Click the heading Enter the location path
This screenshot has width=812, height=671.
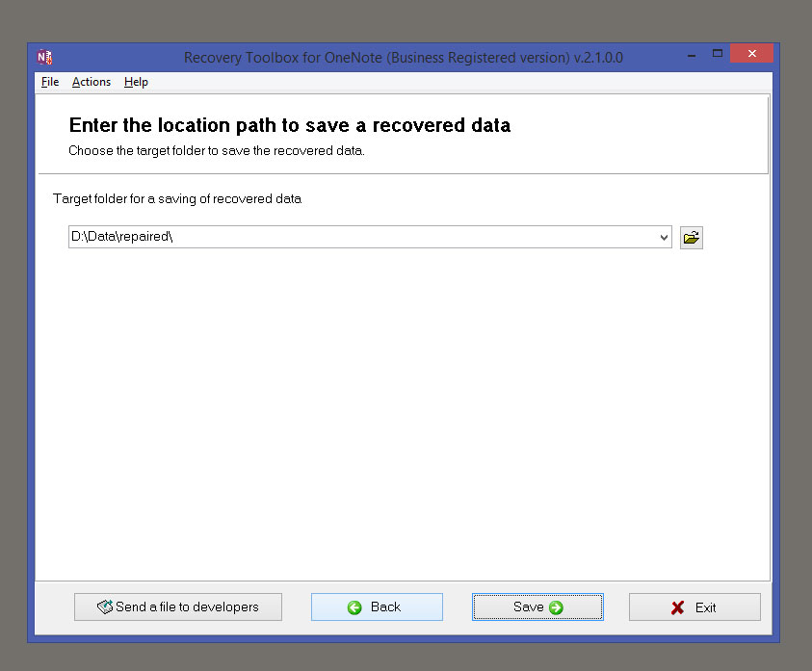coord(289,125)
